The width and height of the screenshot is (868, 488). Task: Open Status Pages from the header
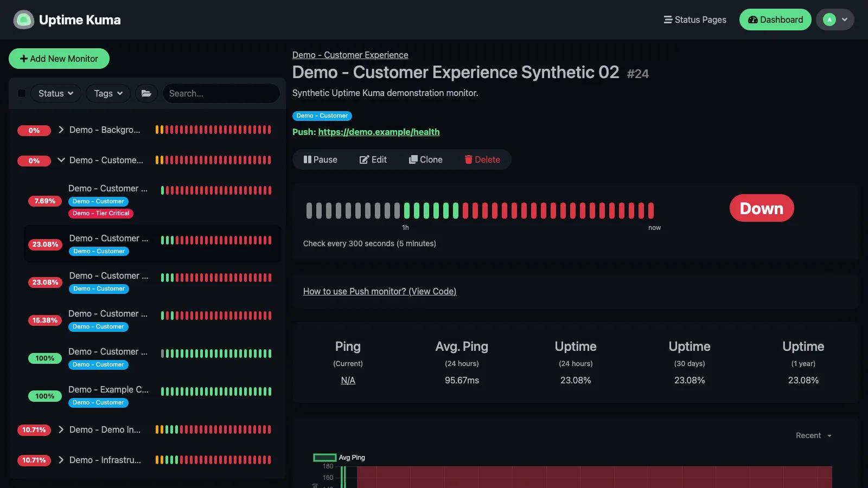(695, 20)
